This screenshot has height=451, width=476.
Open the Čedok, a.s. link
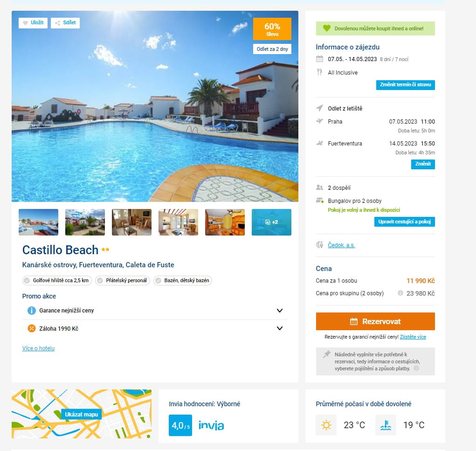[341, 245]
